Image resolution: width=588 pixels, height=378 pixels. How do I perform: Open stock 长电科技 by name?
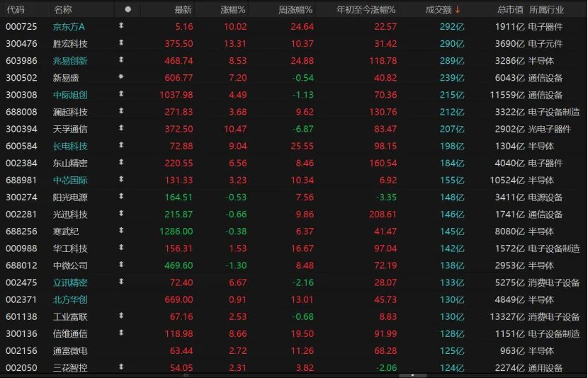tap(70, 146)
